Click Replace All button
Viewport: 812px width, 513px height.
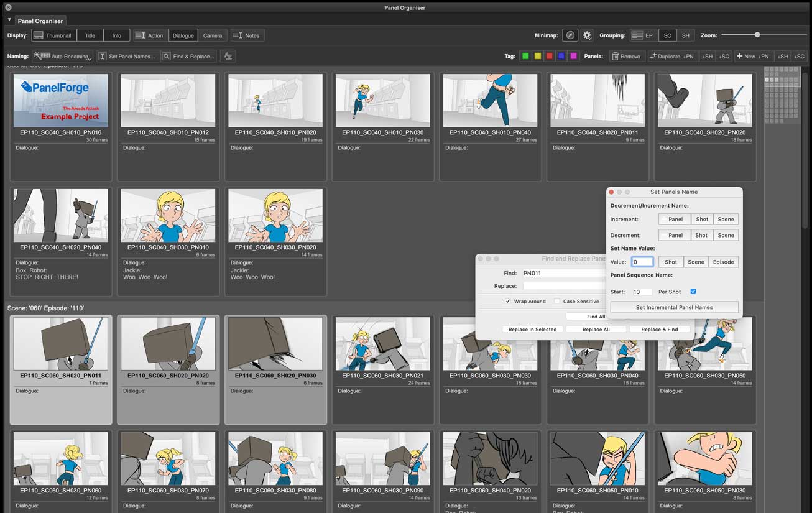click(x=596, y=330)
